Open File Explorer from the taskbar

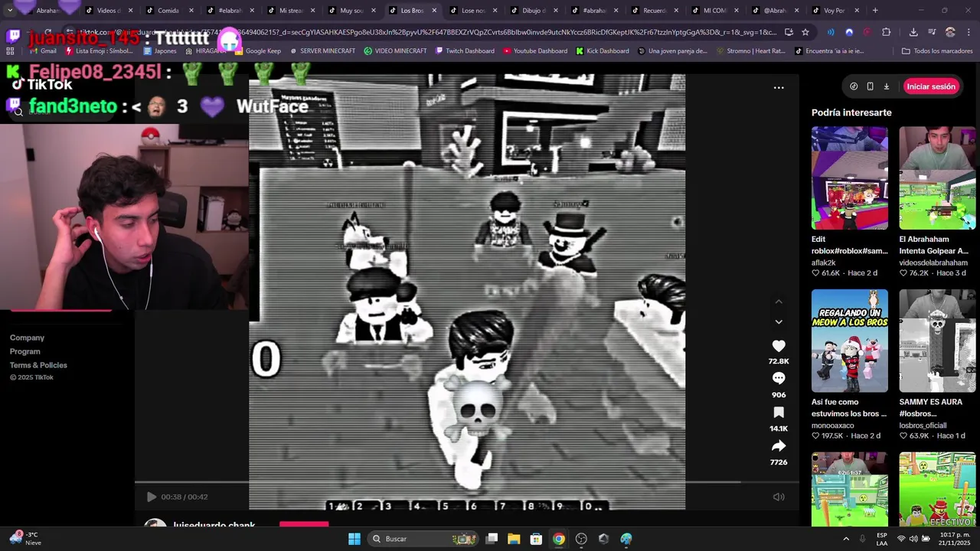click(514, 539)
